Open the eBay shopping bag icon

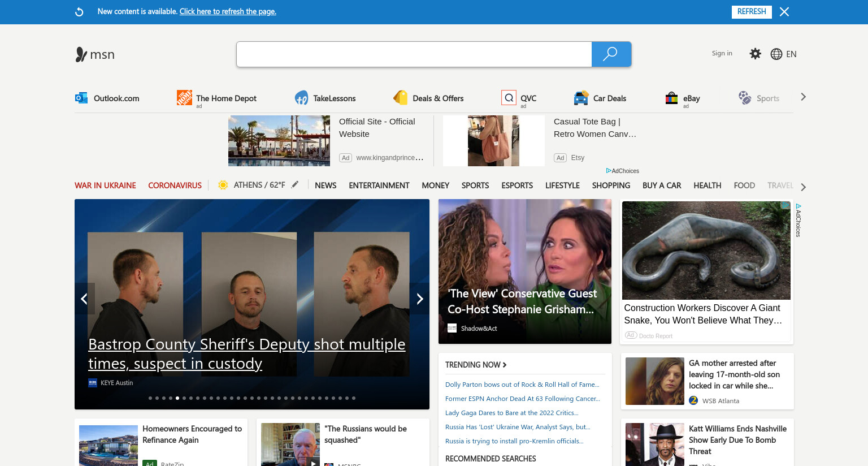(x=671, y=98)
